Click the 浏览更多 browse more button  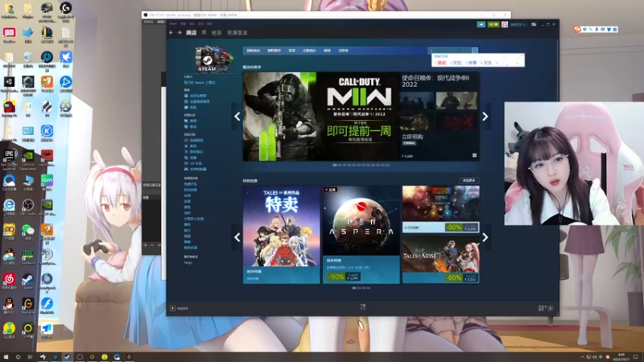pyautogui.click(x=469, y=180)
